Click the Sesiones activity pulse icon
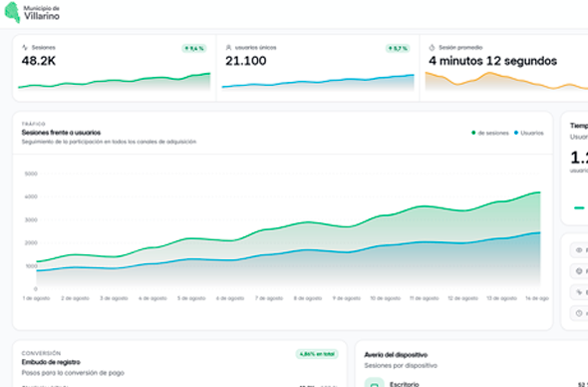Image resolution: width=588 pixels, height=387 pixels. pyautogui.click(x=25, y=47)
